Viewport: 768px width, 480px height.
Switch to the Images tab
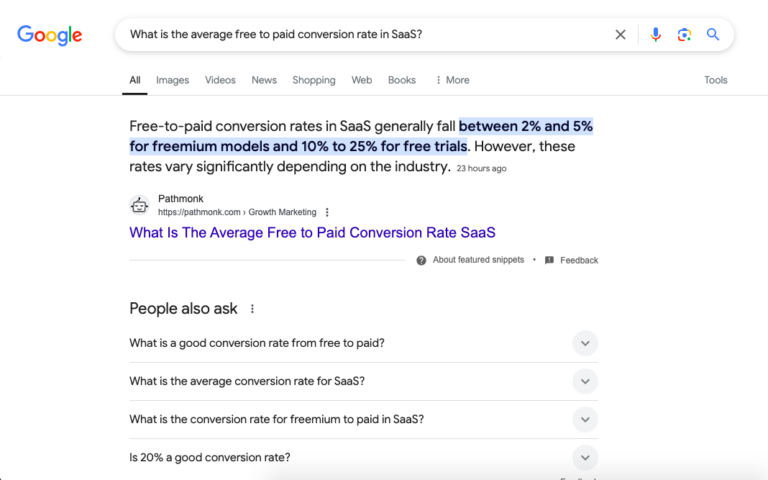tap(172, 80)
